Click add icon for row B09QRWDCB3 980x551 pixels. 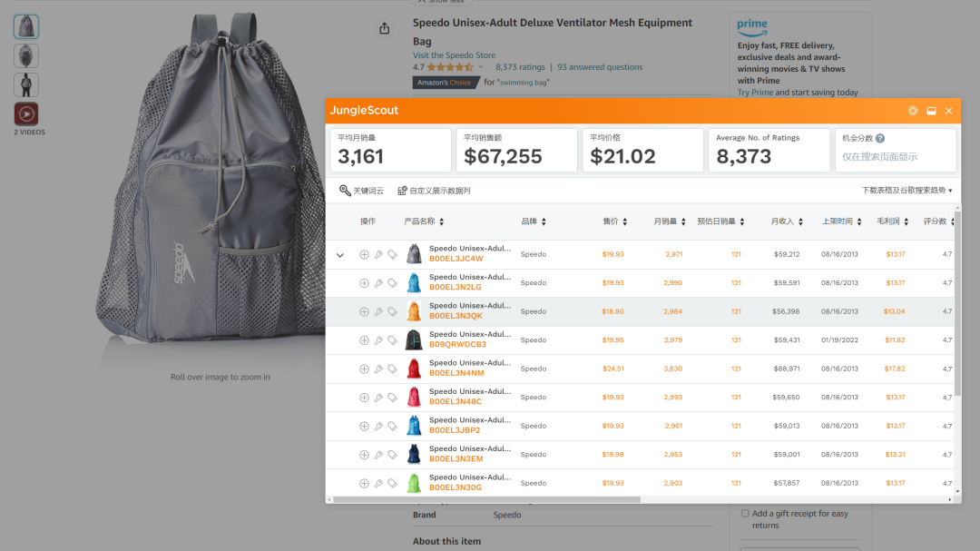point(364,340)
